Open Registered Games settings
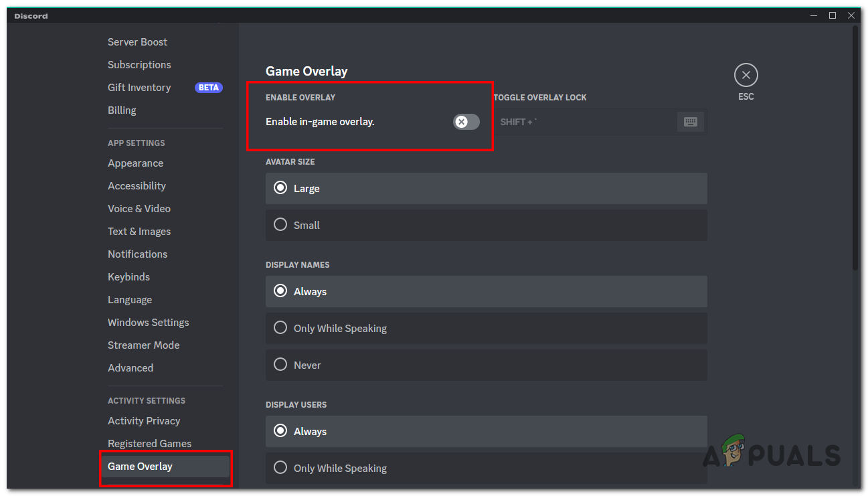This screenshot has width=868, height=496. tap(149, 443)
